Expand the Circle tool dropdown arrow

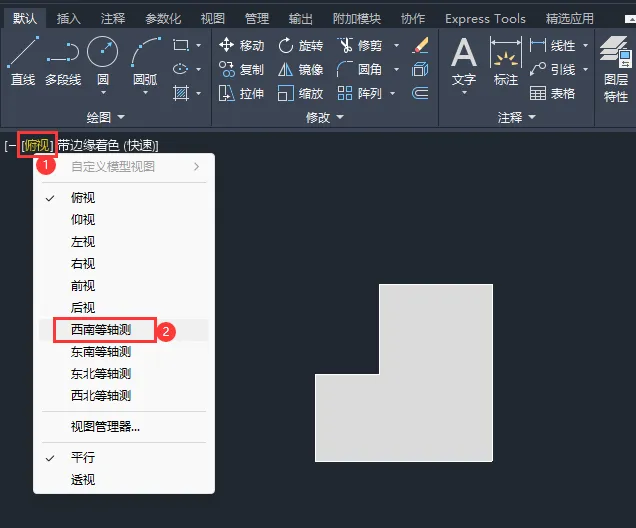coord(103,93)
